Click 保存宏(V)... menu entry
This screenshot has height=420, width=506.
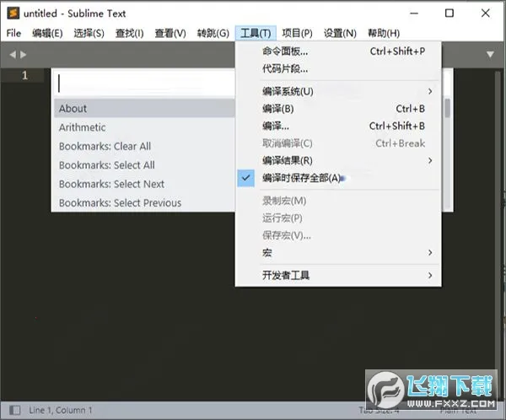338,235
